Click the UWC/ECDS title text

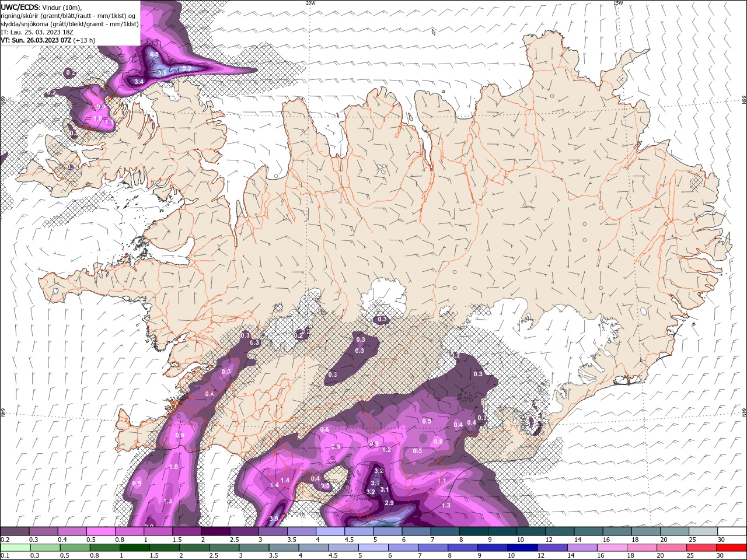[20, 6]
